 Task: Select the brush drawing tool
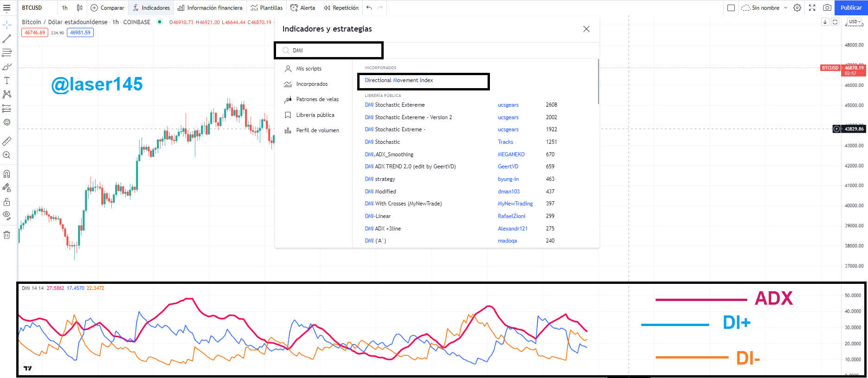pyautogui.click(x=7, y=67)
